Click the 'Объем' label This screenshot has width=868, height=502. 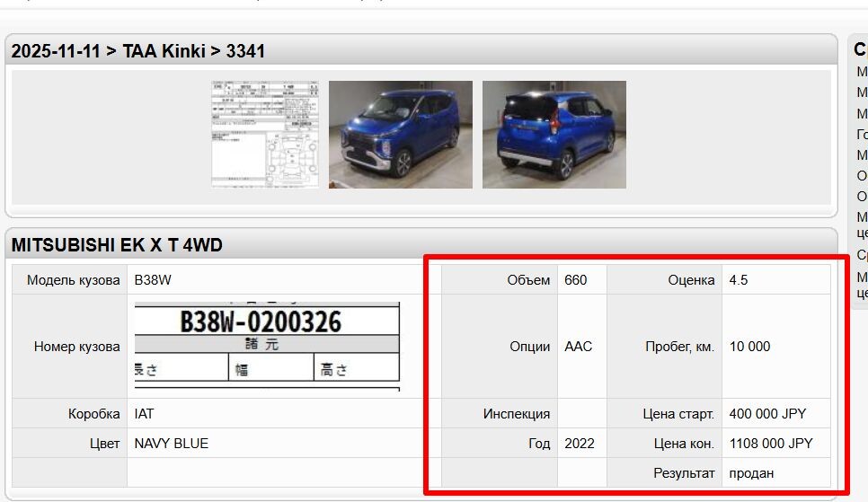point(528,280)
